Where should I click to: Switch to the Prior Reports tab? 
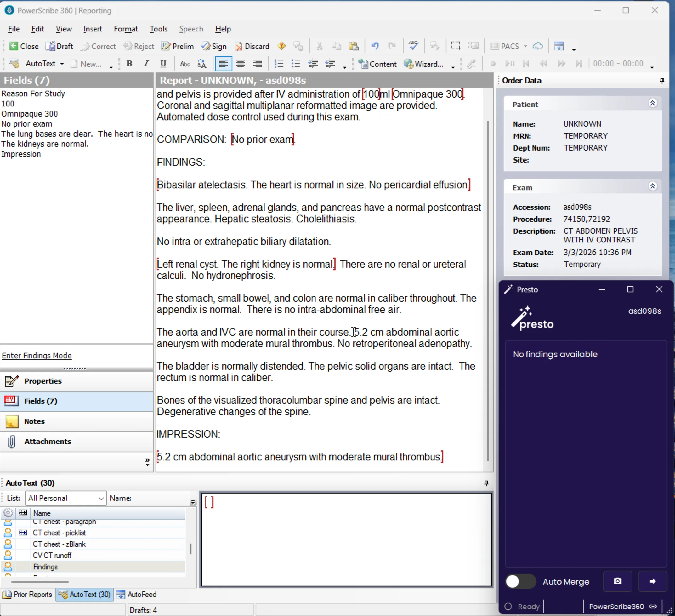27,595
